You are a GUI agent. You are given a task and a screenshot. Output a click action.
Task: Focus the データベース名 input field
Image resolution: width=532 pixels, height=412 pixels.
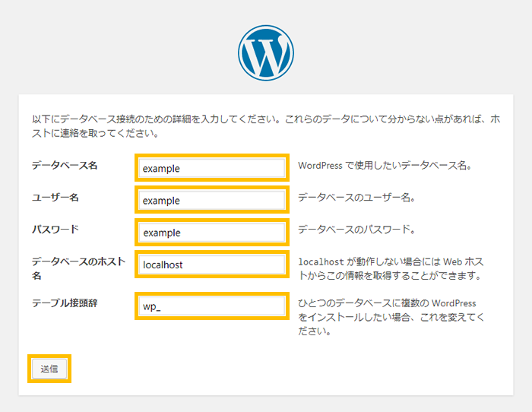pyautogui.click(x=211, y=168)
